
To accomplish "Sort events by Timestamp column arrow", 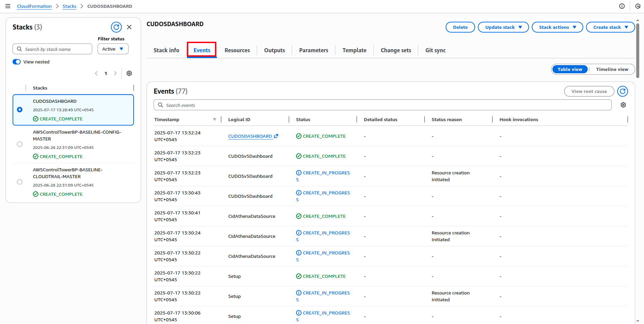I will 215,119.
